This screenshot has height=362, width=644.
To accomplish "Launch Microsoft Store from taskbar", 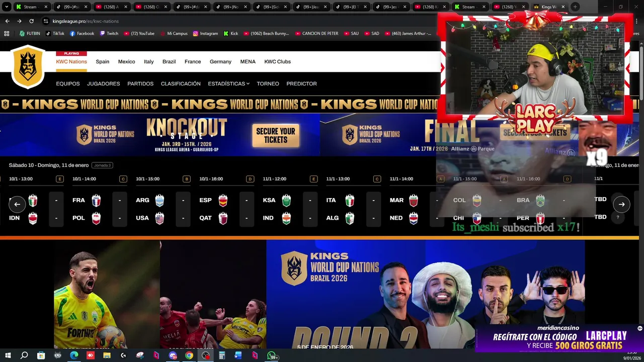I will [41, 355].
